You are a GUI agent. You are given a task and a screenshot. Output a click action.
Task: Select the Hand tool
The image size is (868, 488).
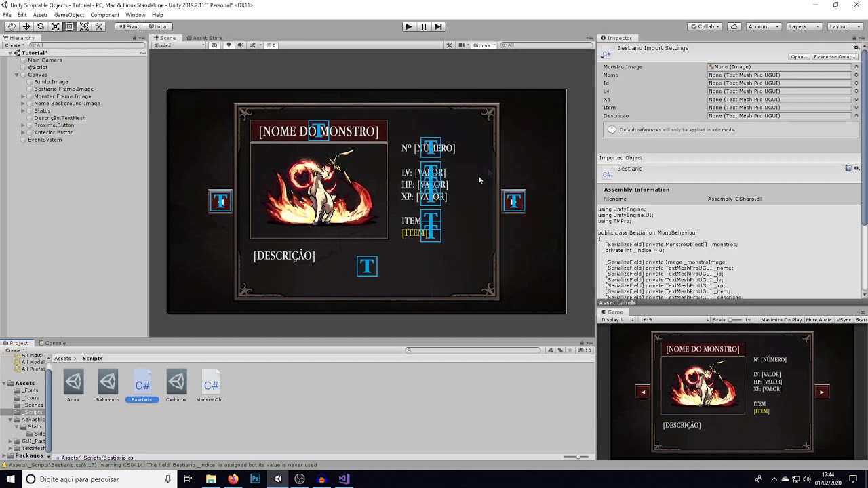click(12, 26)
